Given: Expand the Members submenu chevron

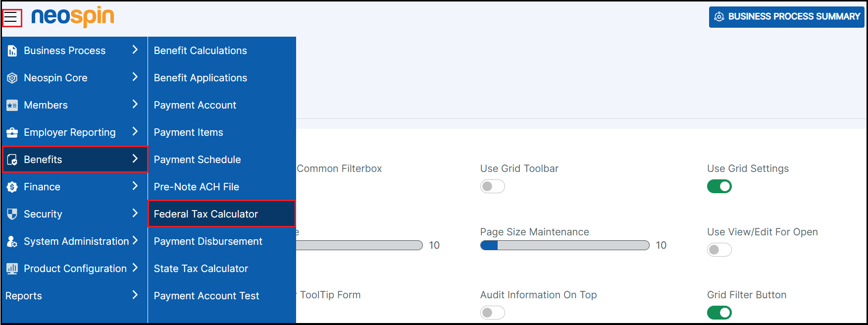Looking at the screenshot, I should coord(135,104).
